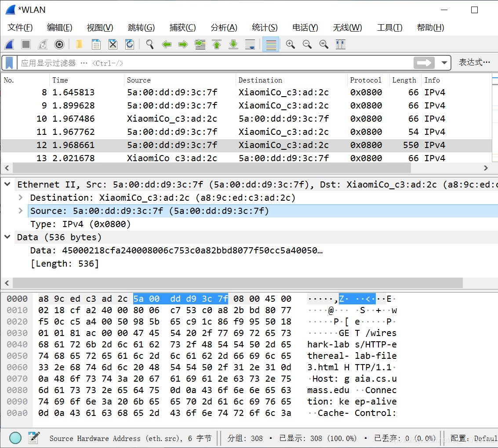Open the 跳转(G) menu
498x448 pixels.
tap(142, 28)
